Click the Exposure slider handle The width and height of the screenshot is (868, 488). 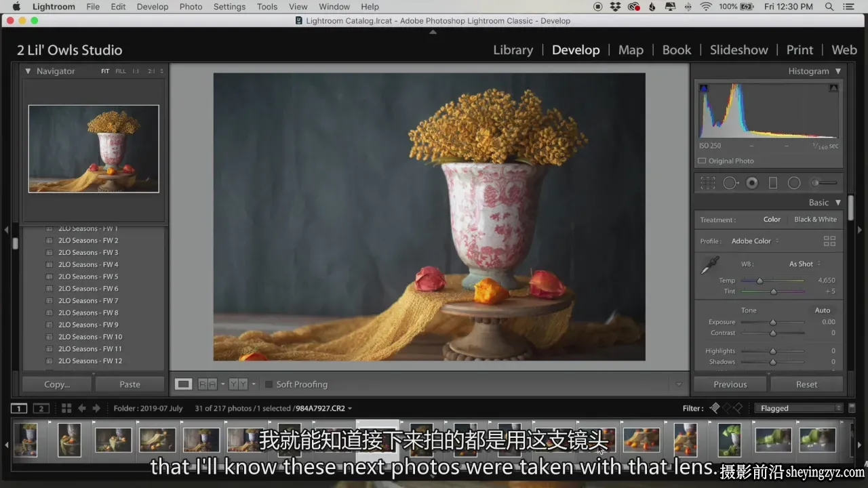coord(773,323)
